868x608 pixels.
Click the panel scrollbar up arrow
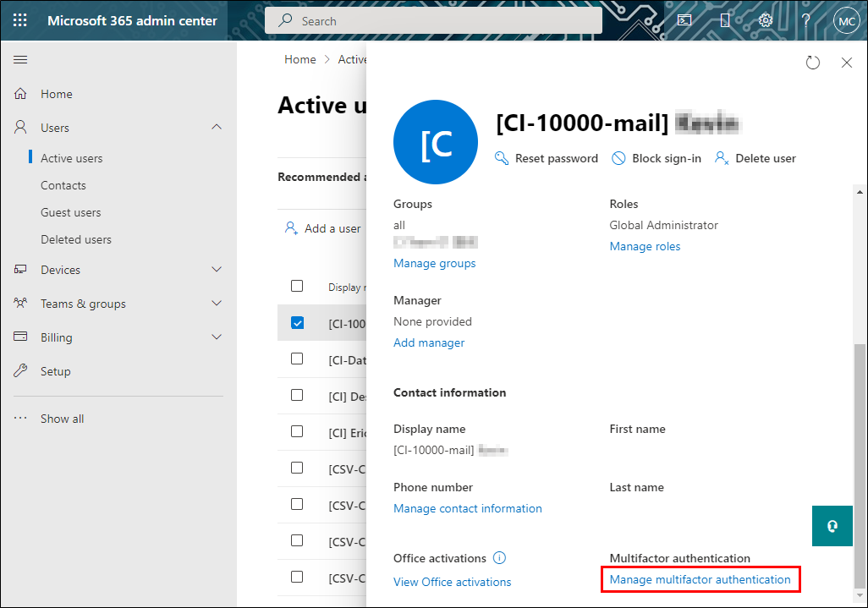click(x=860, y=192)
